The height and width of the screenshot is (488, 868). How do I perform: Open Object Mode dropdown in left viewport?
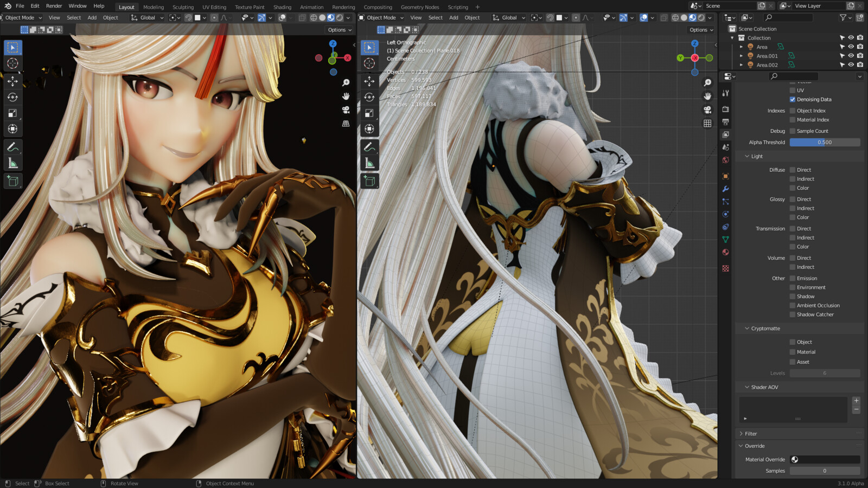pyautogui.click(x=22, y=18)
